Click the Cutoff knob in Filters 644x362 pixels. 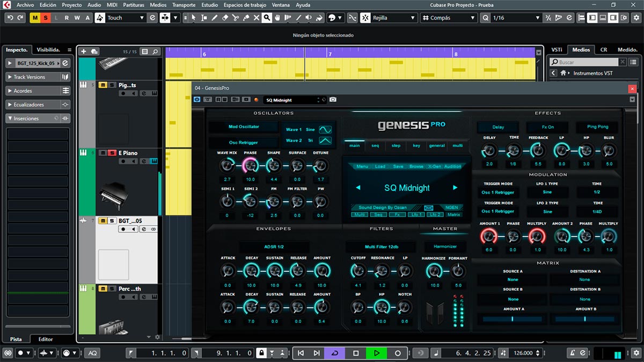tap(358, 271)
